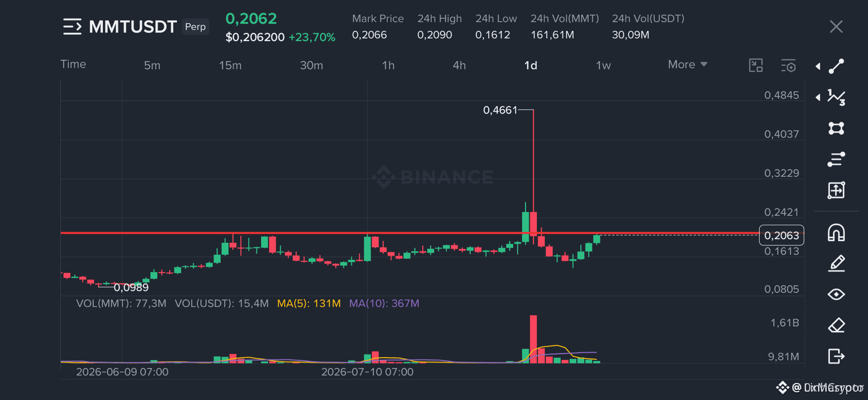Expand the line tool submenu arrow

pos(818,66)
